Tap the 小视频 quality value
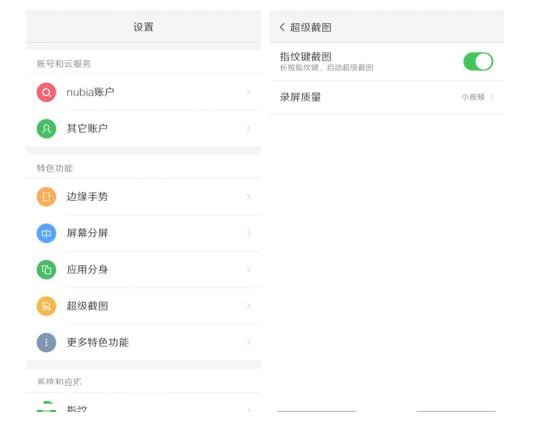Viewport: 554px width, 424px height. [473, 97]
